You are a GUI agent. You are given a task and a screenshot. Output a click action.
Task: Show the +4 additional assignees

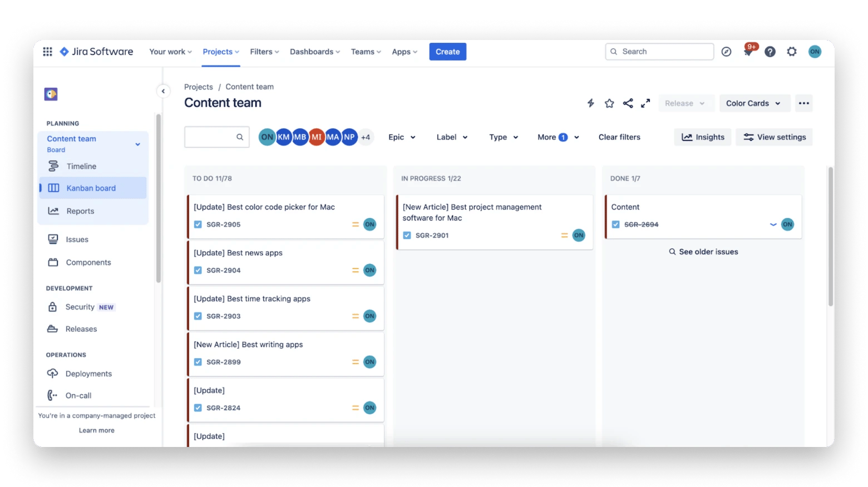point(366,137)
